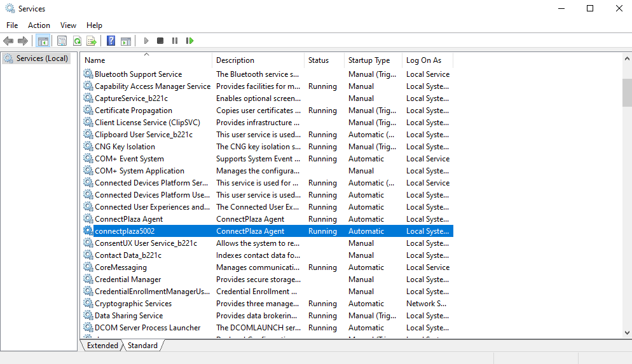Click the scrollbar down arrow

[627, 333]
